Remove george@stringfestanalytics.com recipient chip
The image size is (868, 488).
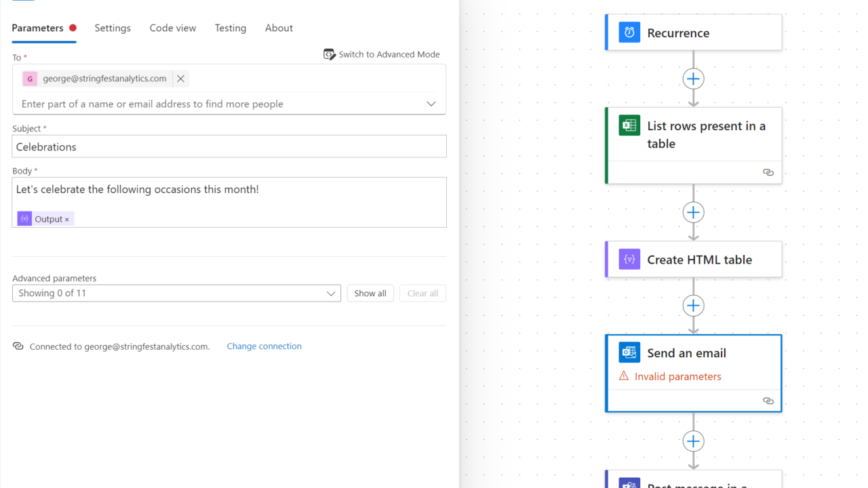180,79
